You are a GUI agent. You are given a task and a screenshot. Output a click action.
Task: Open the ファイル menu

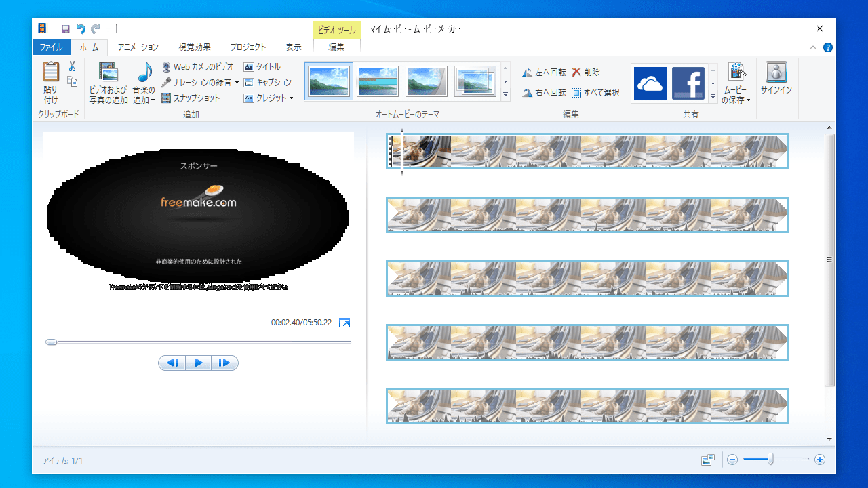click(51, 47)
